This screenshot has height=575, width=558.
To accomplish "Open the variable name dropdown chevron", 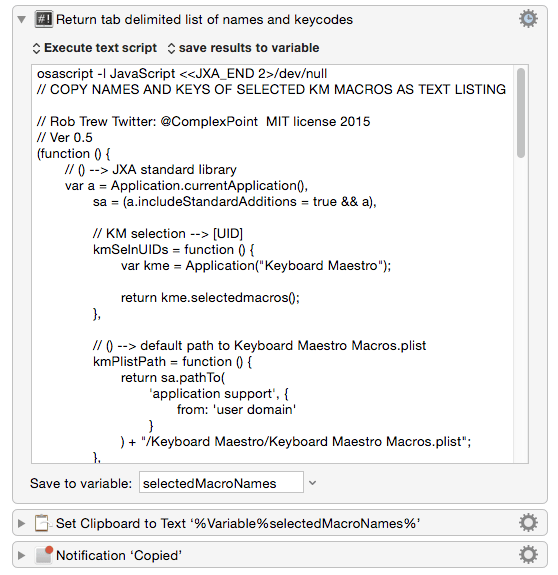I will [312, 483].
